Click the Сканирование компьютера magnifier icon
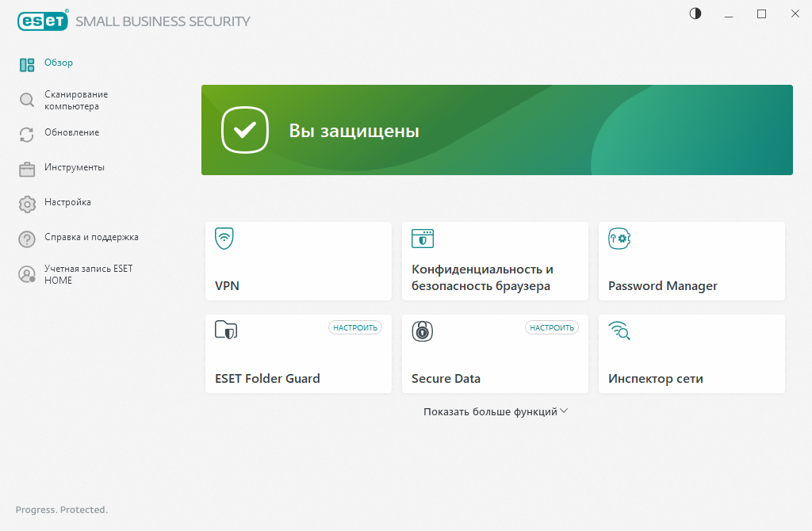 click(26, 100)
